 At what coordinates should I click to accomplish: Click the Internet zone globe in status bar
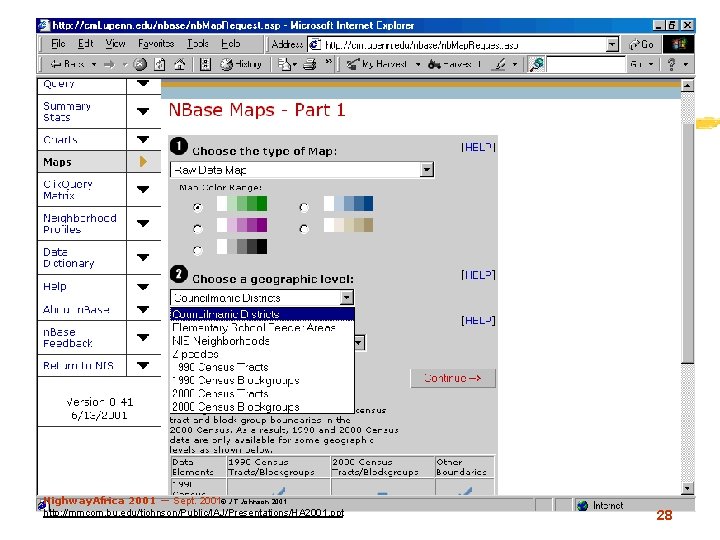click(x=583, y=506)
